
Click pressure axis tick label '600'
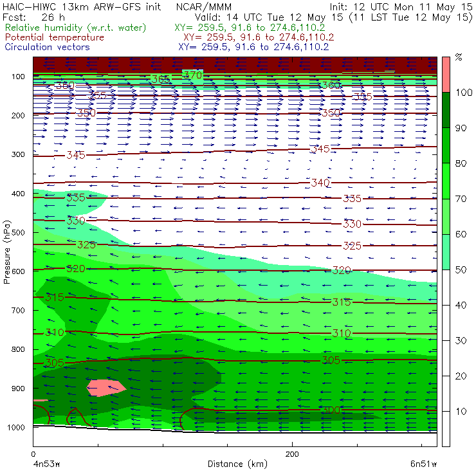pos(18,271)
